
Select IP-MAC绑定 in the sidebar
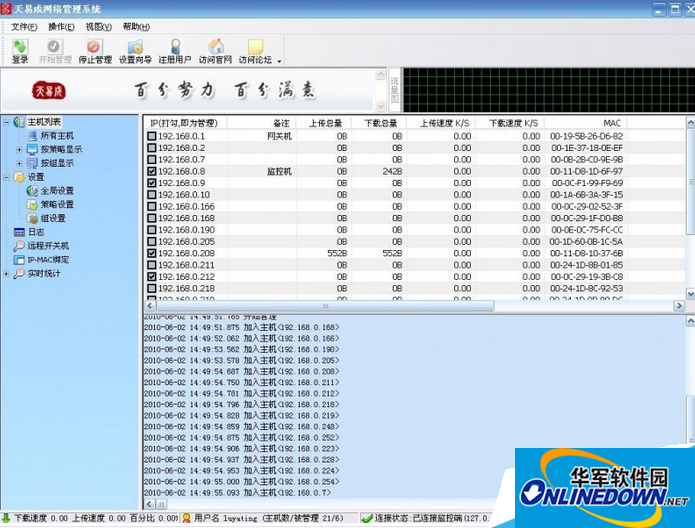point(47,259)
